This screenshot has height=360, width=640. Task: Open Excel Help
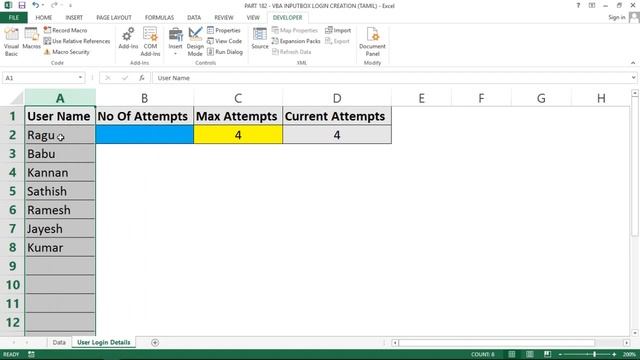click(x=578, y=5)
